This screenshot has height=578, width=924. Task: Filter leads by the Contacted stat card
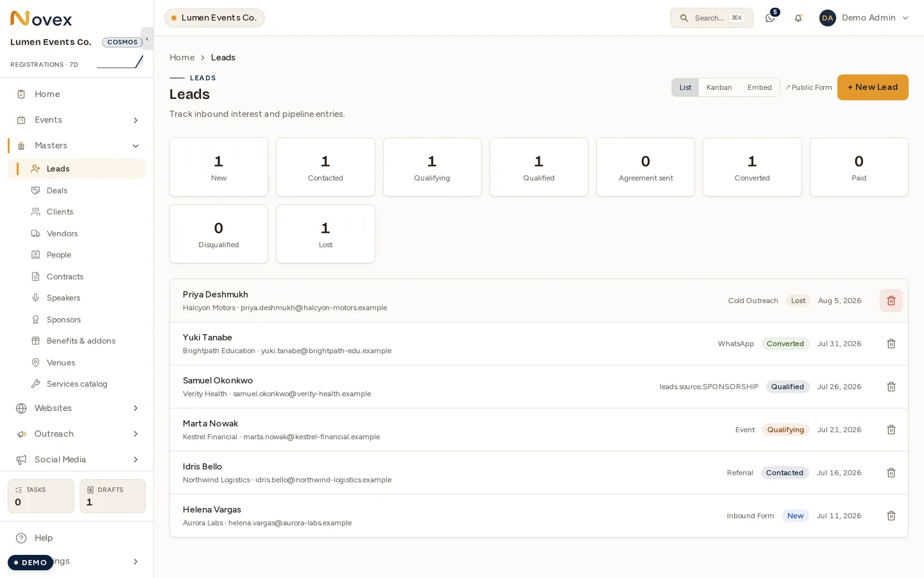click(325, 167)
